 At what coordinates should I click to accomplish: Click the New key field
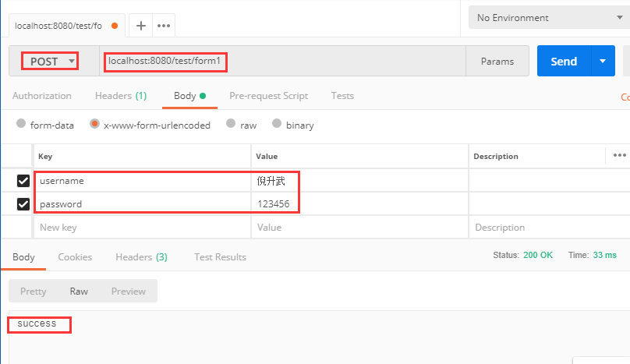click(143, 228)
